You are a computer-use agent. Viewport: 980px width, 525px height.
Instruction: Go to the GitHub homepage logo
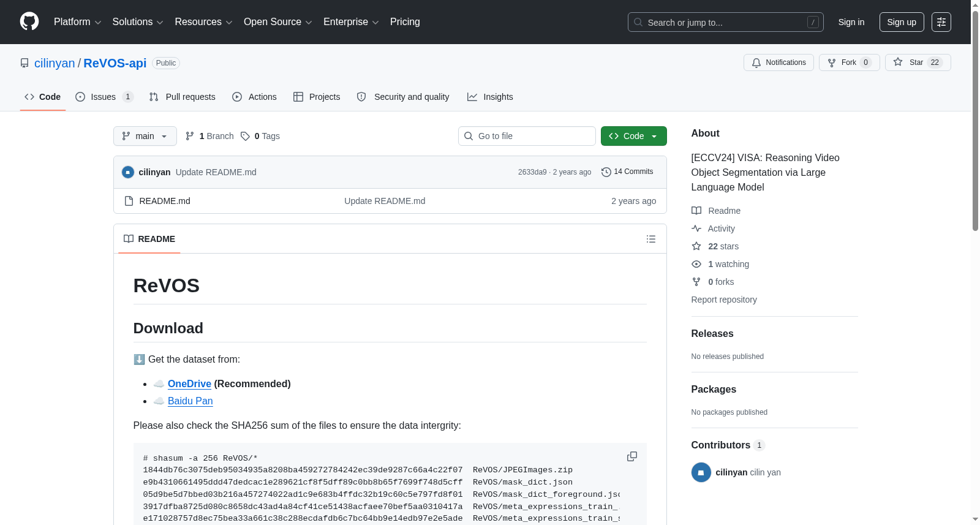pyautogui.click(x=29, y=22)
